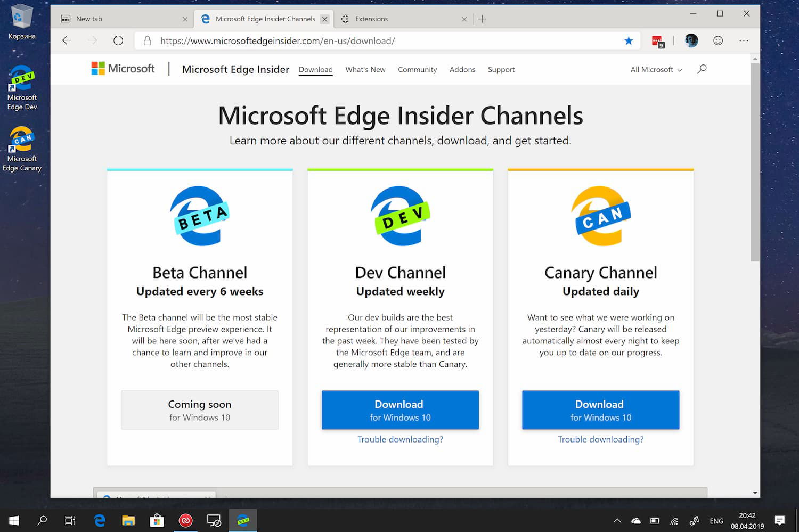Click the favorites star in address bar
Screen dimensions: 799x532
coord(629,41)
